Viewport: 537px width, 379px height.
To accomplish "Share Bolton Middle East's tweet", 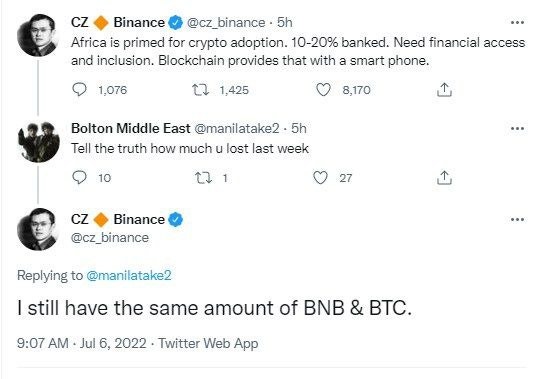I will pyautogui.click(x=444, y=178).
